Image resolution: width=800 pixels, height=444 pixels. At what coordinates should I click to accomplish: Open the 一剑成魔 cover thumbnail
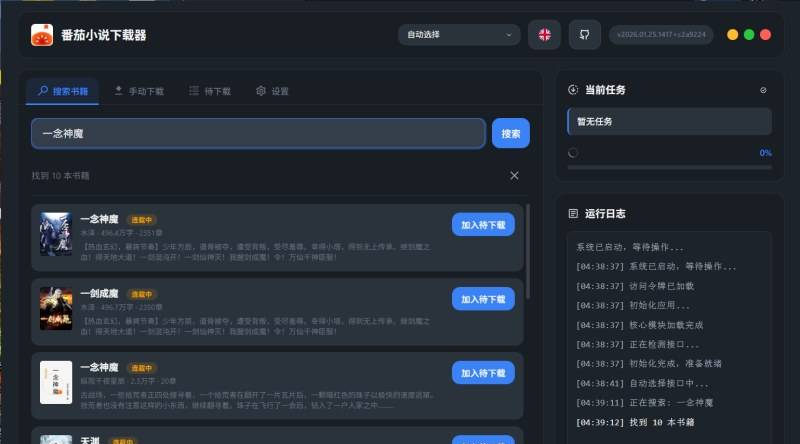pos(56,308)
